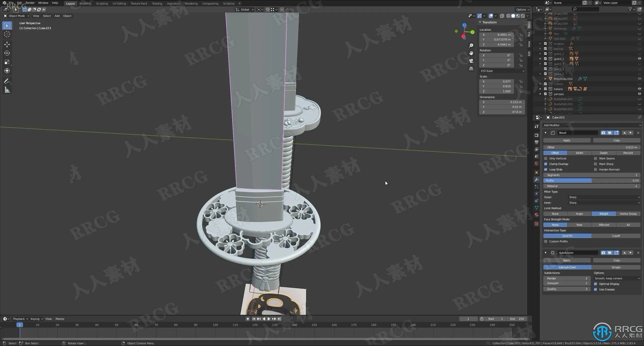Enable Only Vertices checkbox

[x=546, y=158]
